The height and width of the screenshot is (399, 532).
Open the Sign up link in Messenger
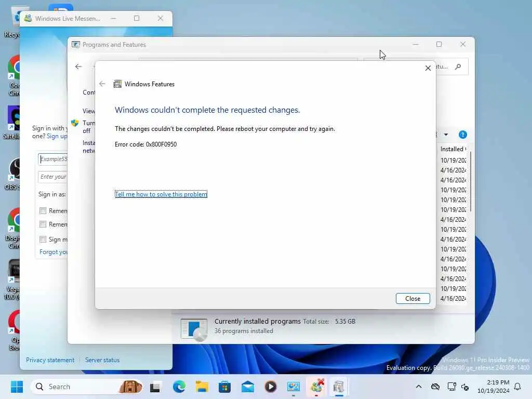coord(57,136)
